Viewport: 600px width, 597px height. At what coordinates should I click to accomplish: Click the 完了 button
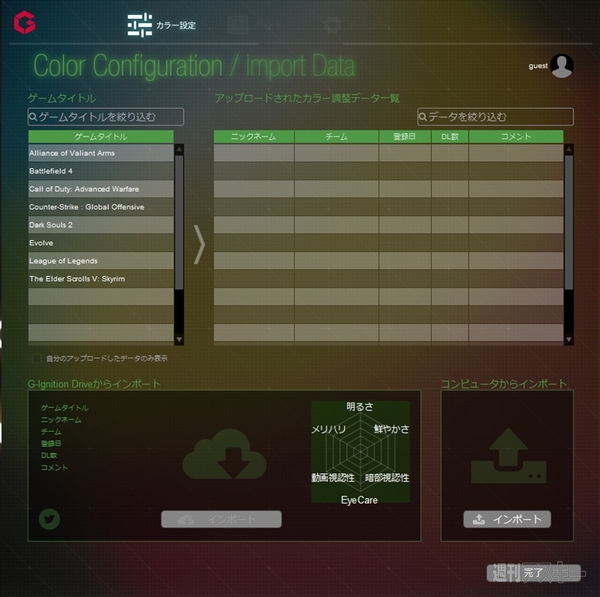tap(533, 573)
